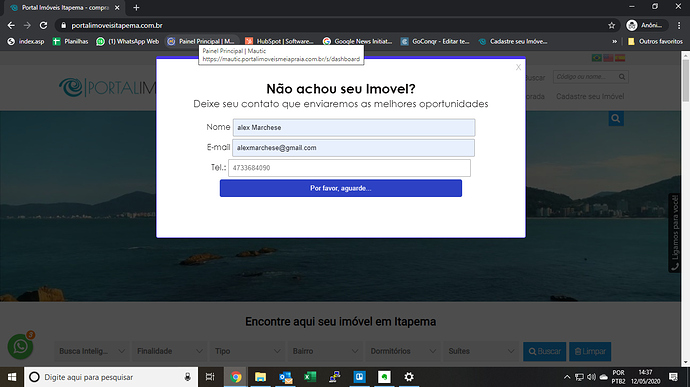Click the microphone icon in Windows search
Image resolution: width=690 pixels, height=387 pixels.
pyautogui.click(x=187, y=377)
